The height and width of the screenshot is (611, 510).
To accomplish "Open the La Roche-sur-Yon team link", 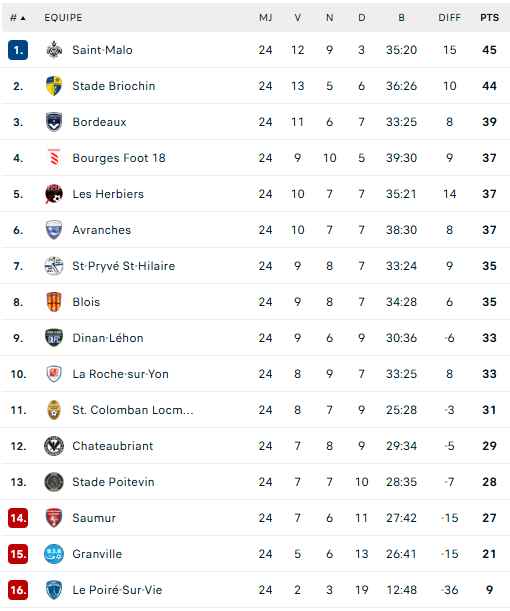I will [x=120, y=374].
